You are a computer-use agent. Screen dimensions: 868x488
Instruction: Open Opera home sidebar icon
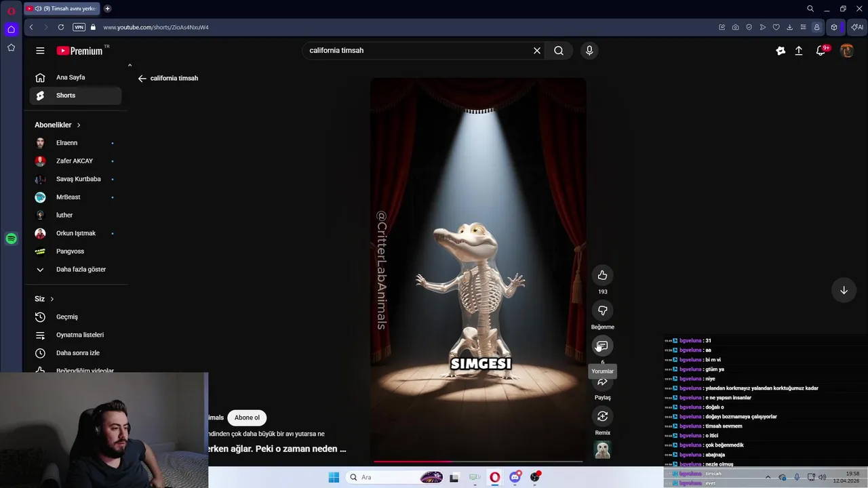[11, 29]
